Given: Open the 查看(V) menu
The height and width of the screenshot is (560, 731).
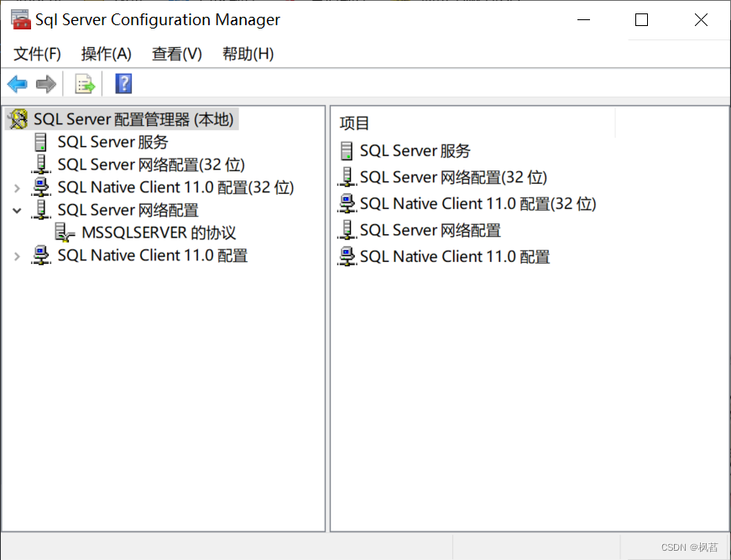Looking at the screenshot, I should 176,54.
